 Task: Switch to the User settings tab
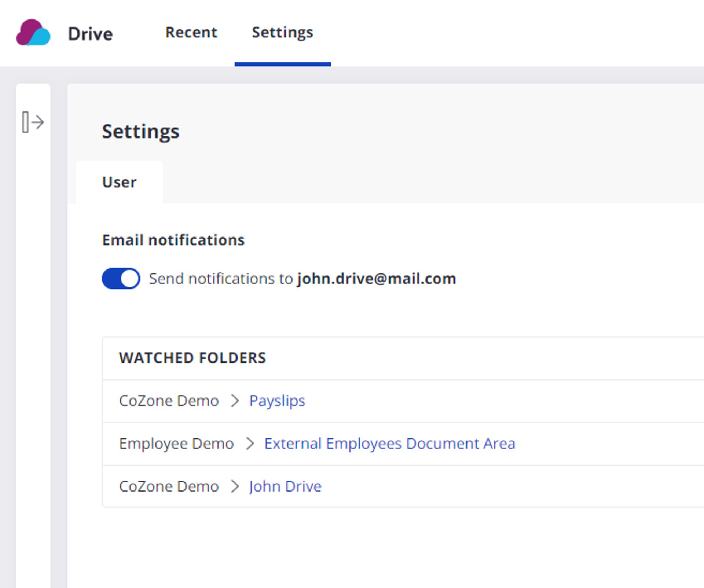point(119,182)
